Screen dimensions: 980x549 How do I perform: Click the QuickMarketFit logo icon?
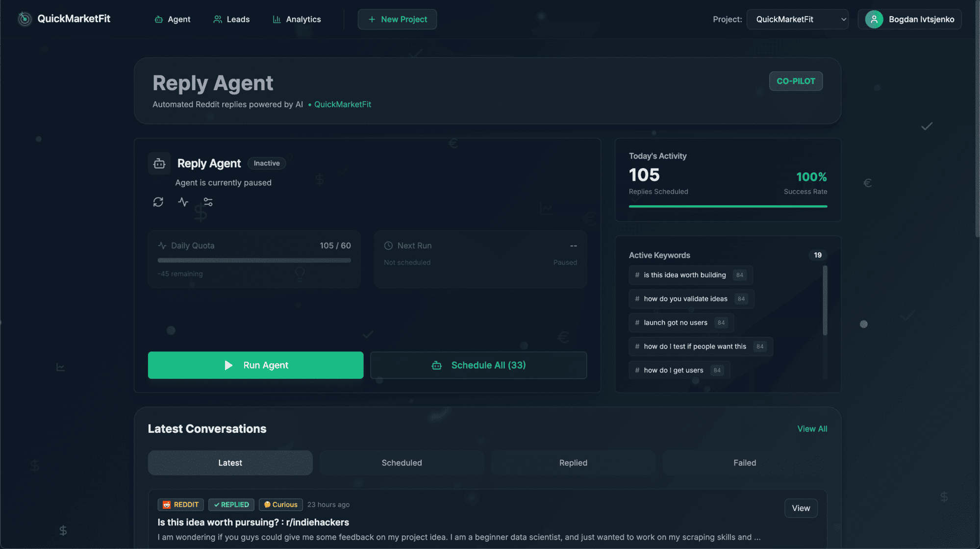[x=25, y=19]
